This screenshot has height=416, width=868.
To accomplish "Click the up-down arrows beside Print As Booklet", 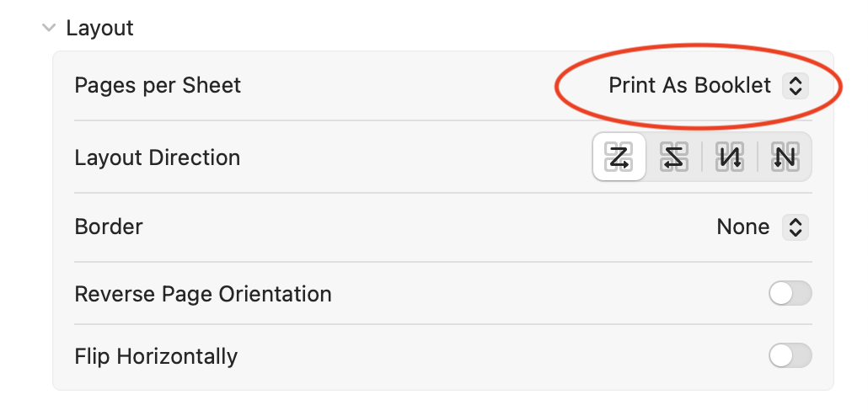I will pos(796,86).
